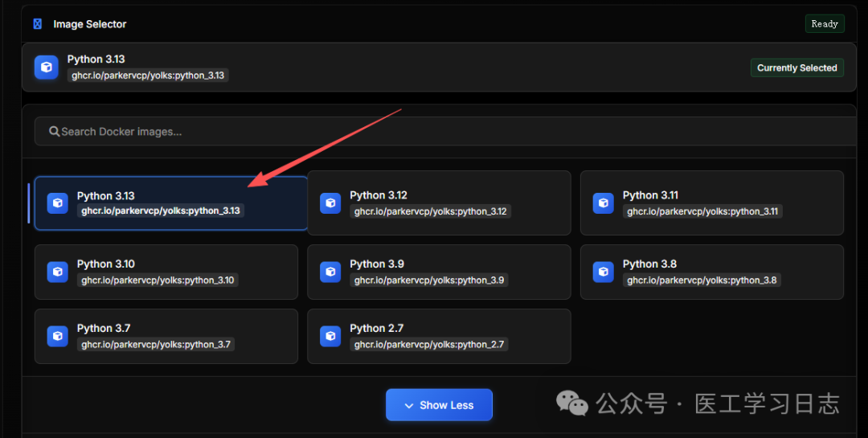Screen dimensions: 868x438
Task: Click the chevron on Show Less
Action: click(x=409, y=406)
